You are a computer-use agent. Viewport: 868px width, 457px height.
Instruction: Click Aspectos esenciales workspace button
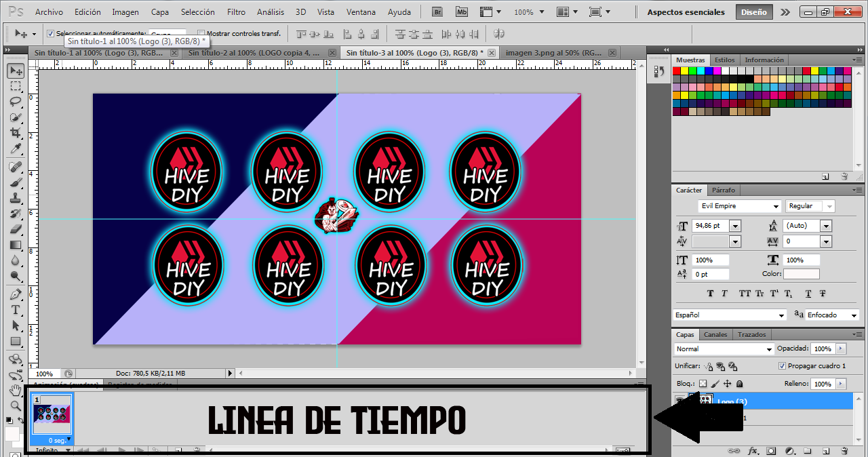click(686, 12)
